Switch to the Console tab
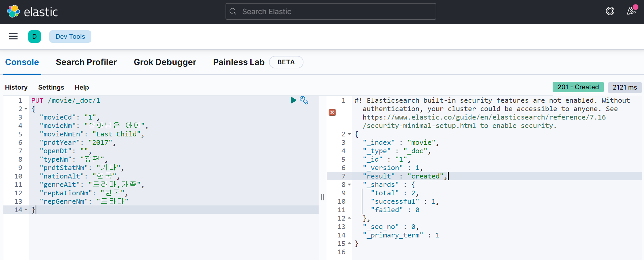The image size is (644, 260). coord(22,62)
